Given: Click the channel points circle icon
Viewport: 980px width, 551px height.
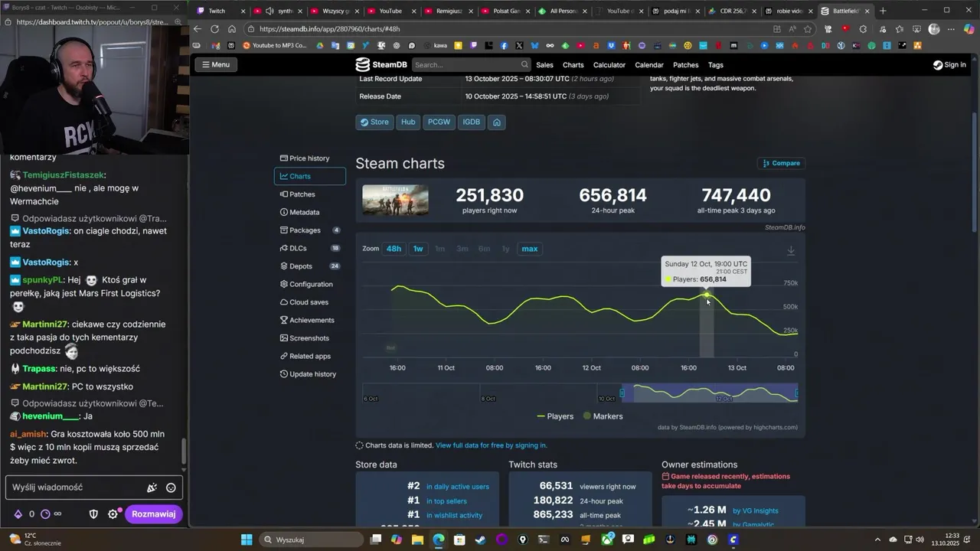Looking at the screenshot, I should [44, 514].
